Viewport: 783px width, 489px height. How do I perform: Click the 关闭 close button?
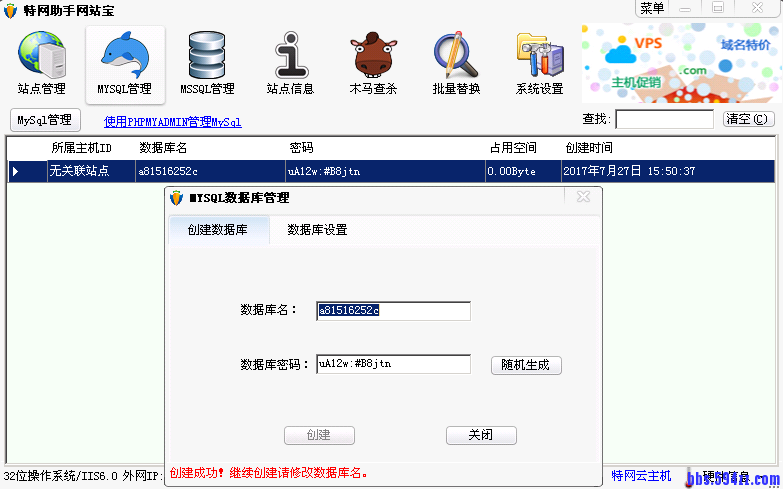click(x=481, y=435)
